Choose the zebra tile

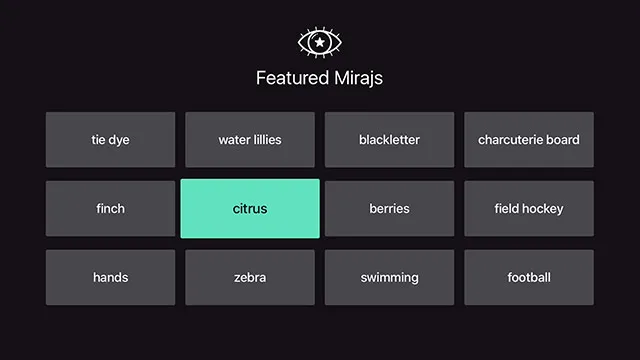(x=250, y=278)
